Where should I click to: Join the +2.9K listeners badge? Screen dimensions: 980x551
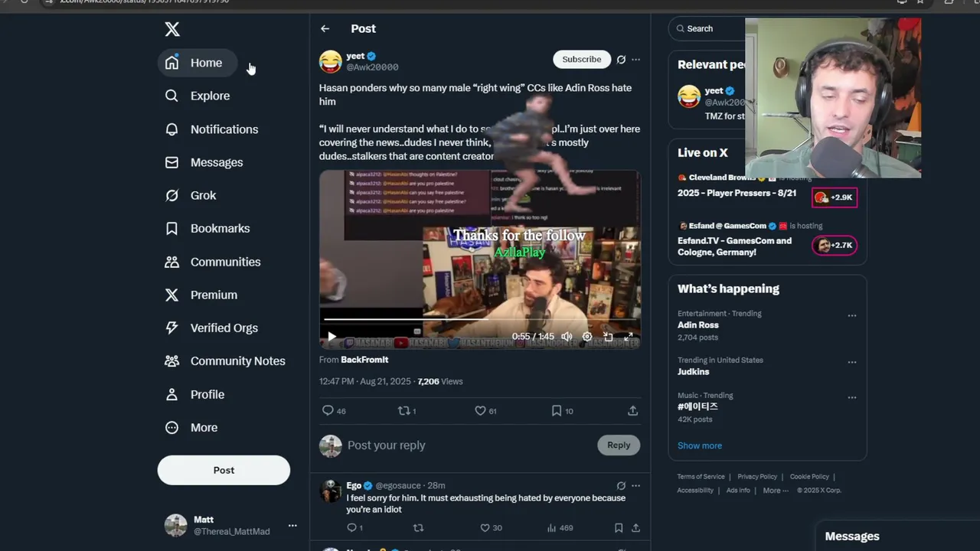[x=835, y=197]
